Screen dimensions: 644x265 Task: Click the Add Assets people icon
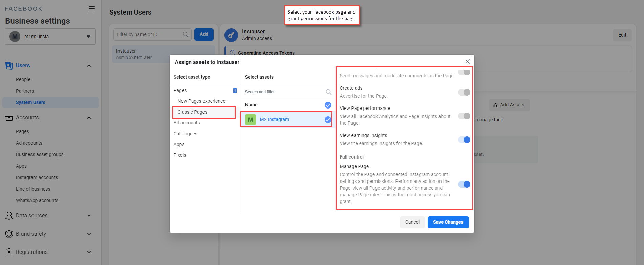click(x=495, y=105)
